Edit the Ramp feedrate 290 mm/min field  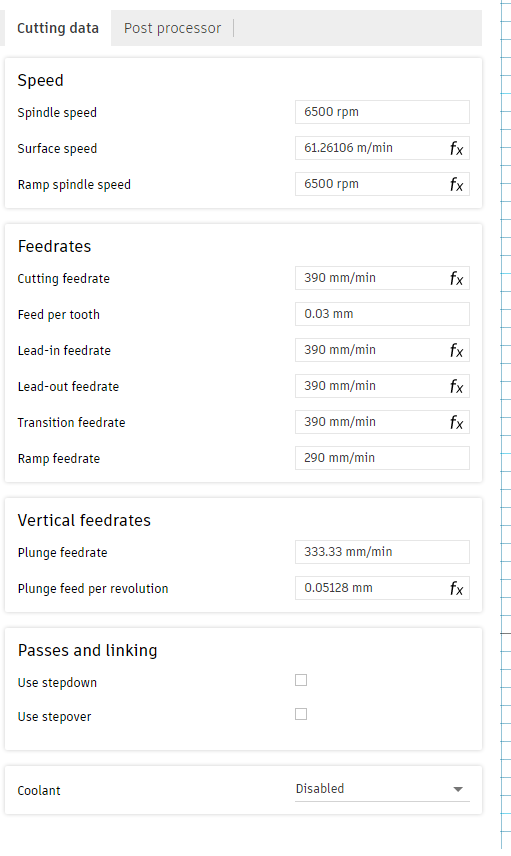coord(382,458)
